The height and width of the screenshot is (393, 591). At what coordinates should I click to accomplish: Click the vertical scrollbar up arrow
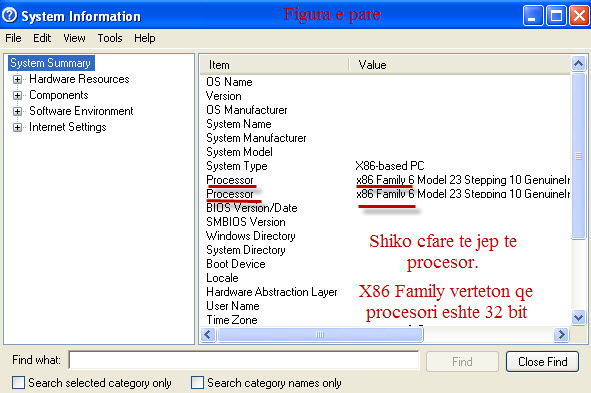578,63
